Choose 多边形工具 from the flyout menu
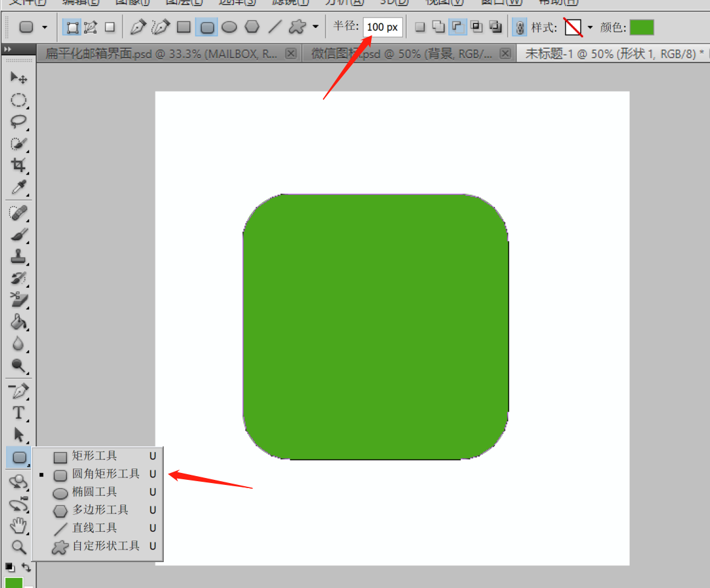Image resolution: width=710 pixels, height=588 pixels. point(98,510)
